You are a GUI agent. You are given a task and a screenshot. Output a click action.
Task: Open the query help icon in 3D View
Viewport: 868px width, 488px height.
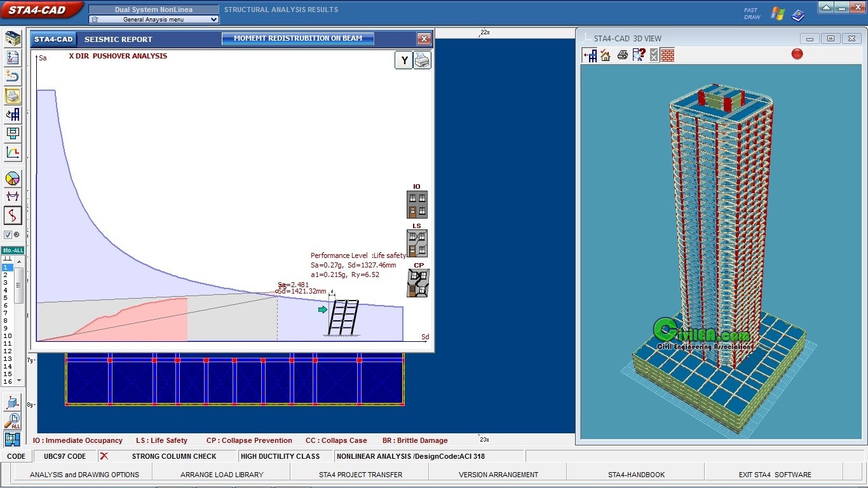(639, 55)
